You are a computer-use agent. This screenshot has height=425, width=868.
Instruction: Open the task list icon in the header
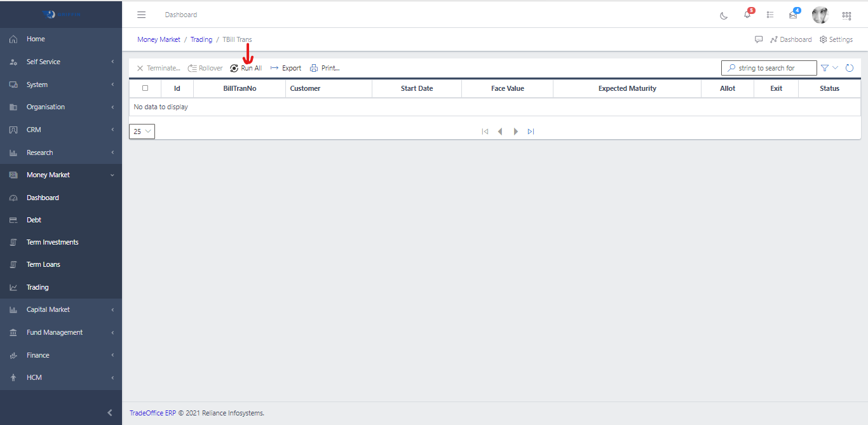(770, 15)
